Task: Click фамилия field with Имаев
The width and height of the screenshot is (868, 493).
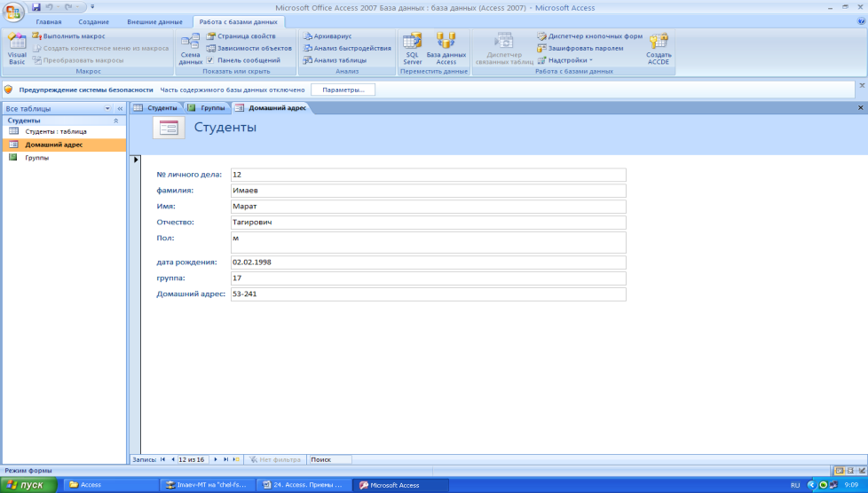Action: pos(428,191)
